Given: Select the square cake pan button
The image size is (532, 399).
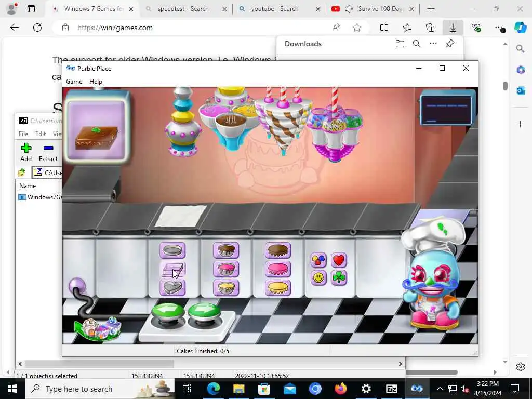Looking at the screenshot, I should pyautogui.click(x=172, y=269).
